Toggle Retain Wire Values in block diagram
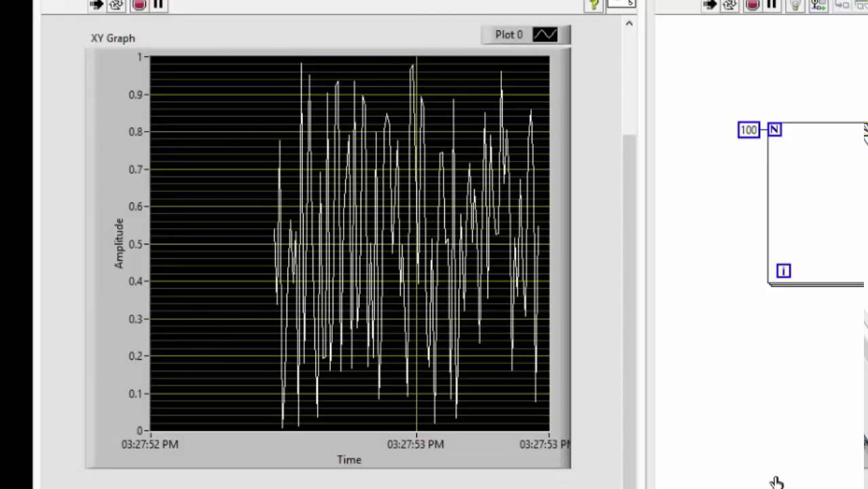 pyautogui.click(x=818, y=5)
